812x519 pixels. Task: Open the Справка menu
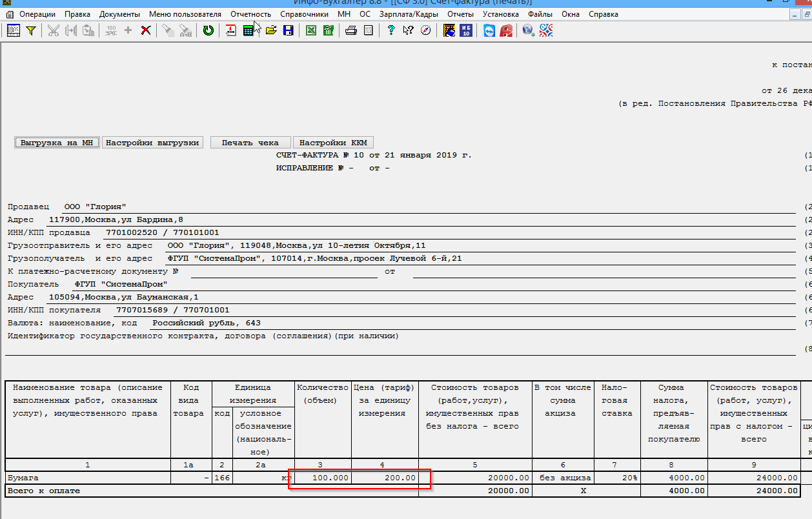click(604, 14)
